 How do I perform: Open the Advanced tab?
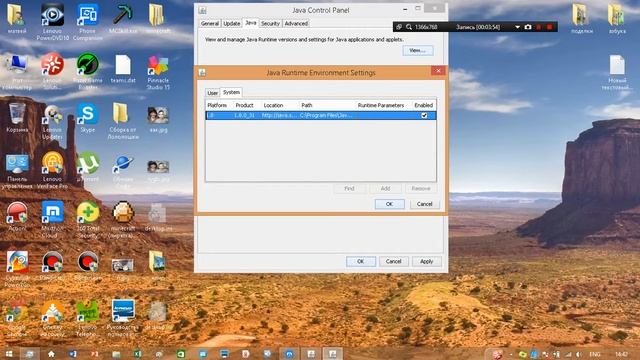(296, 24)
